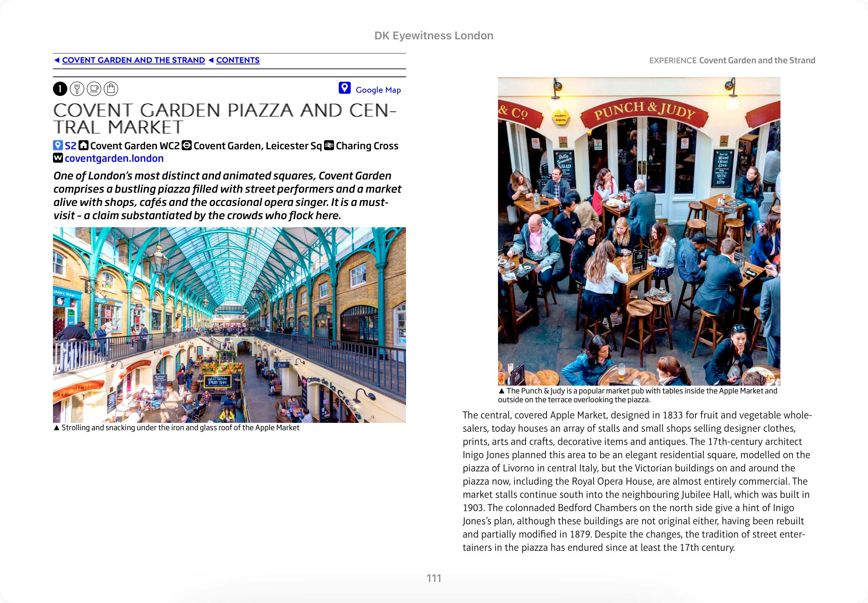Click the Underground roundel icon
The image size is (868, 603).
coord(187,146)
